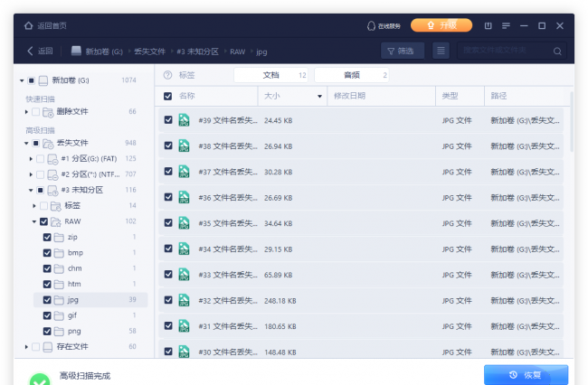Toggle the select-all checkbox beside 名称

click(x=167, y=96)
